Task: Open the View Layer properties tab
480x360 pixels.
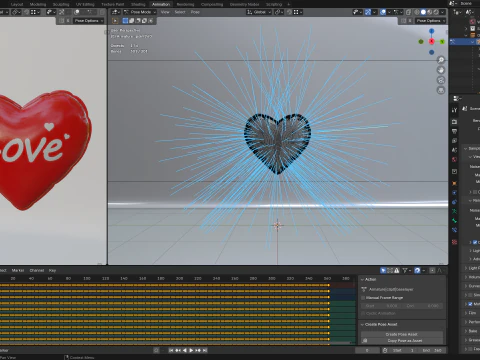Action: 454,141
